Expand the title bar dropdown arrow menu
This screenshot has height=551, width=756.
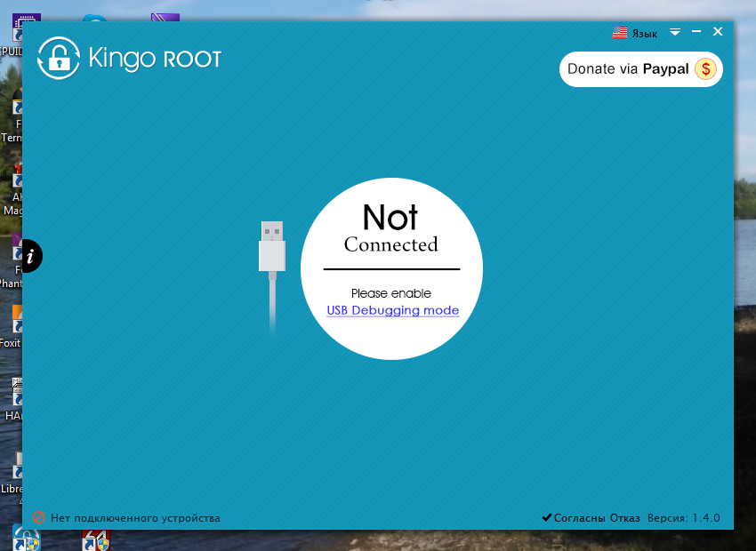tap(675, 32)
